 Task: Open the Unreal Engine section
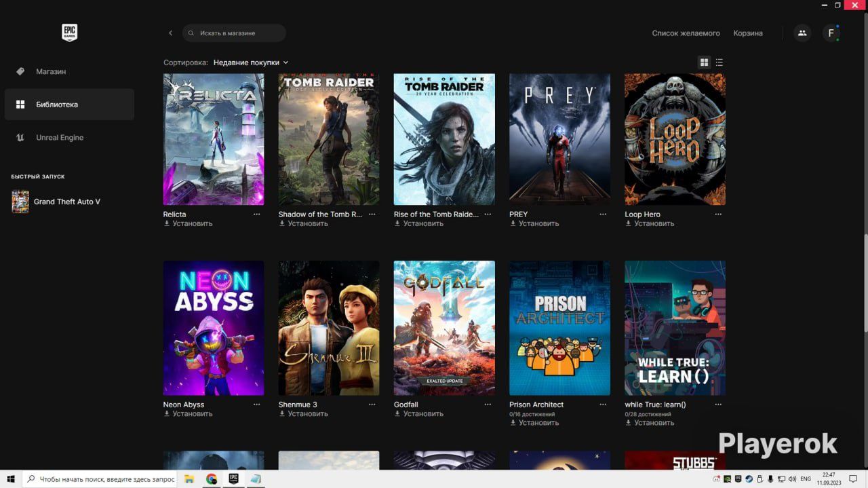pyautogui.click(x=69, y=137)
